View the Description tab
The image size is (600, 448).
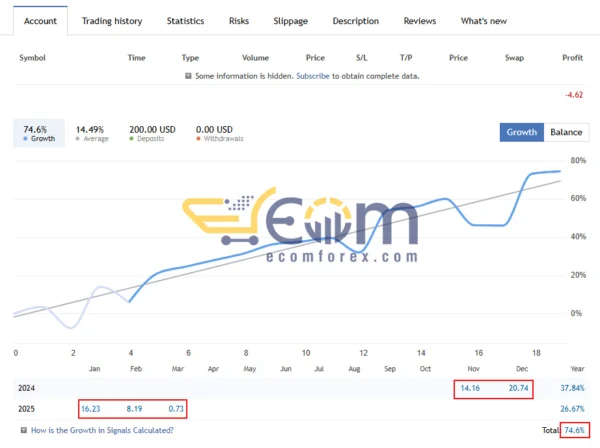pyautogui.click(x=355, y=21)
